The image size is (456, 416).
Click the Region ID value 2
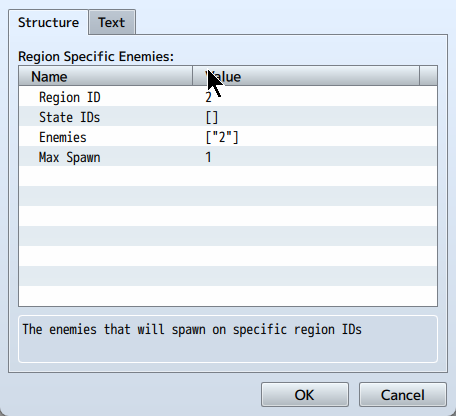[x=208, y=97]
